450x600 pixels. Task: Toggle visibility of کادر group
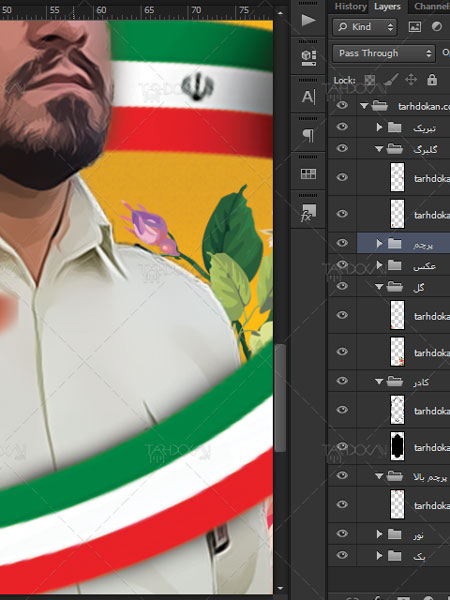click(342, 380)
